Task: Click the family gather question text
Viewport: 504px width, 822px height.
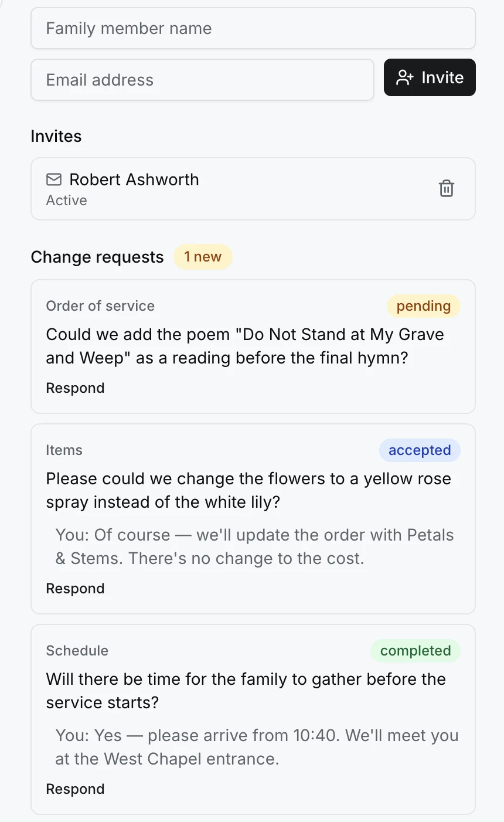Action: coord(246,691)
